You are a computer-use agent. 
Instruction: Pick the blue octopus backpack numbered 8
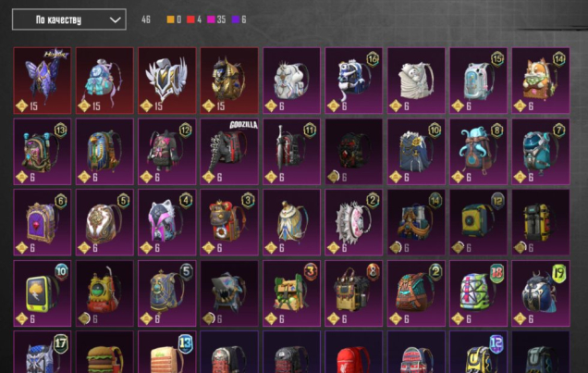pyautogui.click(x=479, y=152)
